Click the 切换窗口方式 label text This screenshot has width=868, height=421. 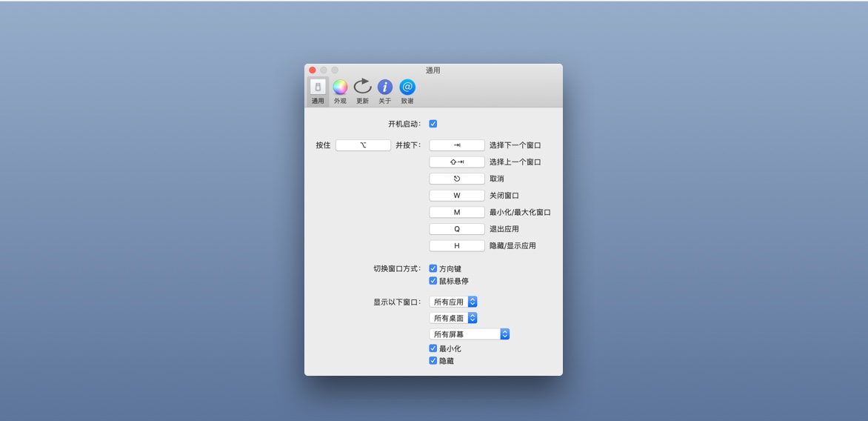(x=397, y=268)
